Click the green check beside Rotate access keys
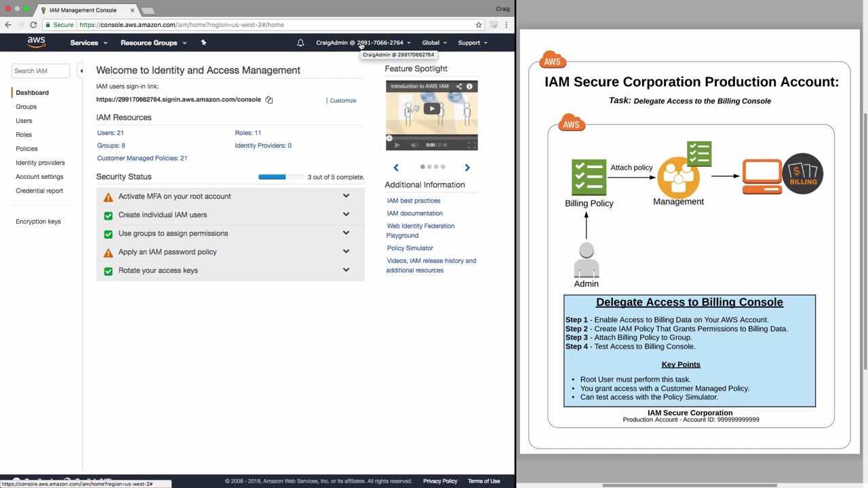The image size is (868, 488). tap(108, 271)
